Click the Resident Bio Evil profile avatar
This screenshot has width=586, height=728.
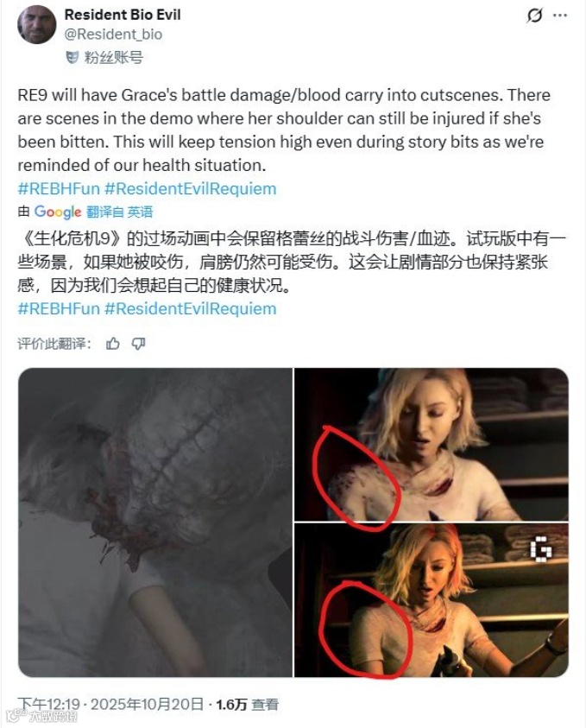click(x=36, y=25)
